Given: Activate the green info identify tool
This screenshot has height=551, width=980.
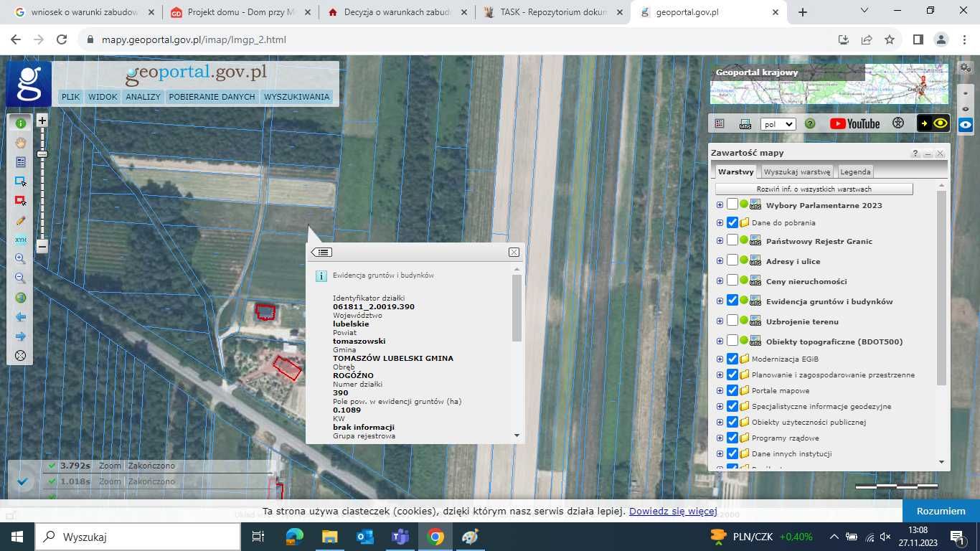Looking at the screenshot, I should 20,123.
